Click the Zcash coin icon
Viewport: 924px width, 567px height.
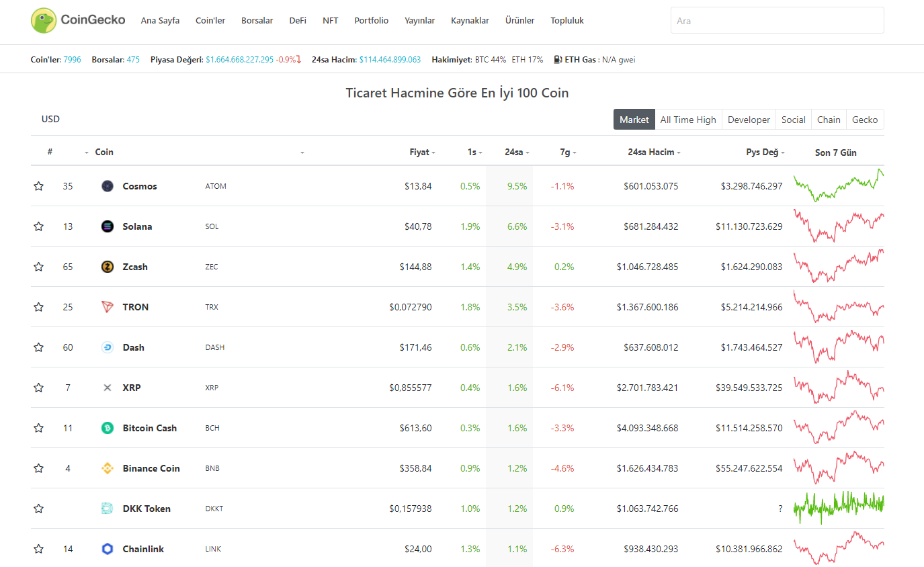point(108,267)
